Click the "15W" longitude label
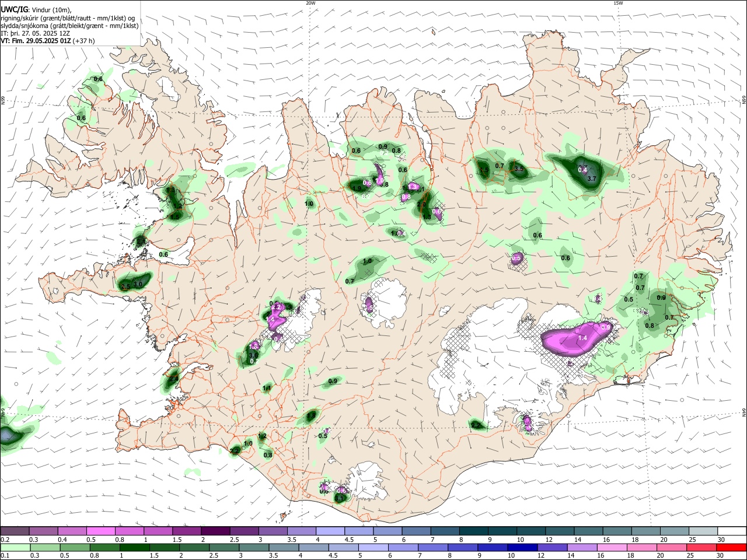Viewport: 747px width, 560px height. tap(618, 3)
